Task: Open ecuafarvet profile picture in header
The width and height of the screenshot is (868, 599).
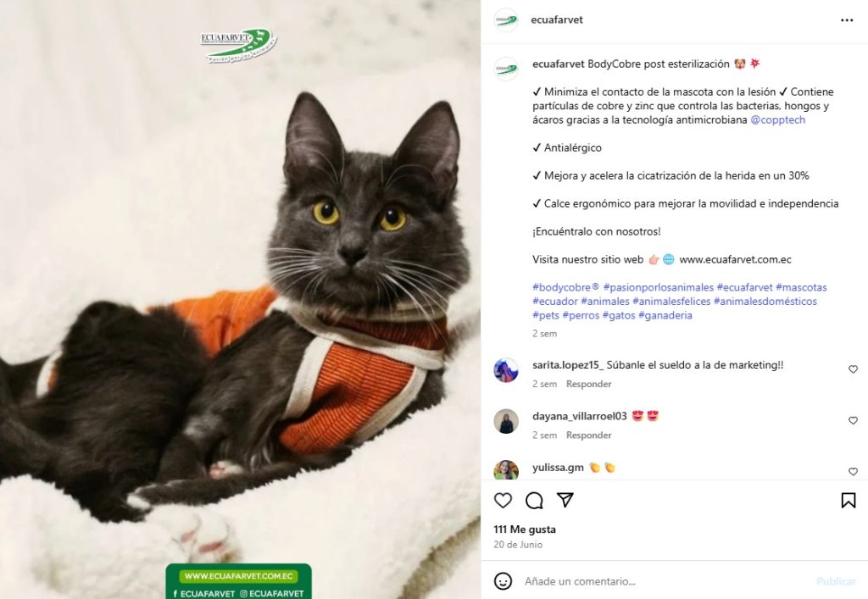Action: 506,20
